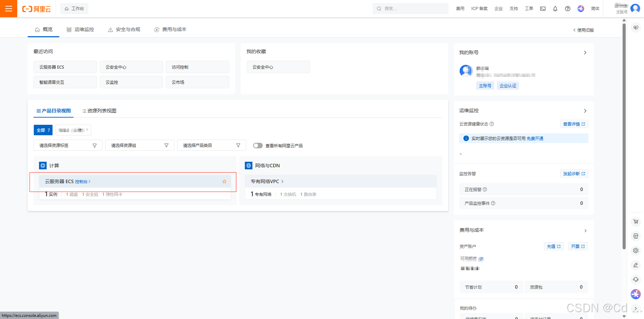The width and height of the screenshot is (644, 319).
Task: Switch to the 运维监控 tab
Action: pyautogui.click(x=80, y=30)
